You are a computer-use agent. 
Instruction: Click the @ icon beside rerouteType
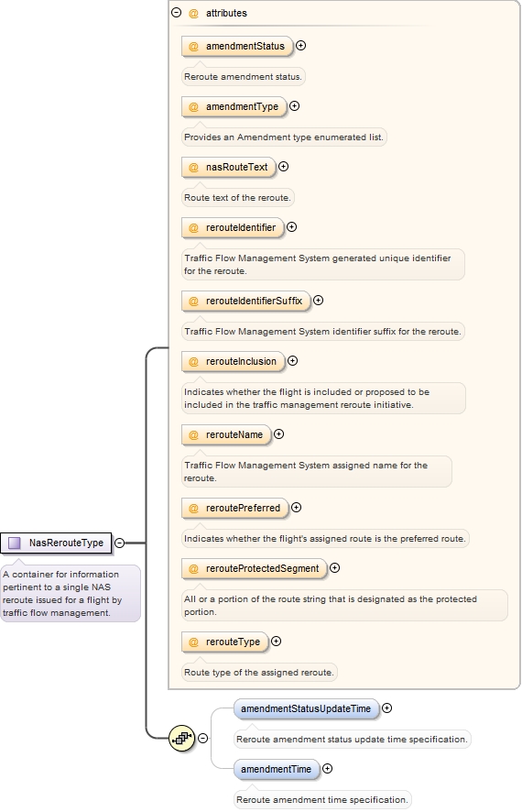[x=193, y=642]
